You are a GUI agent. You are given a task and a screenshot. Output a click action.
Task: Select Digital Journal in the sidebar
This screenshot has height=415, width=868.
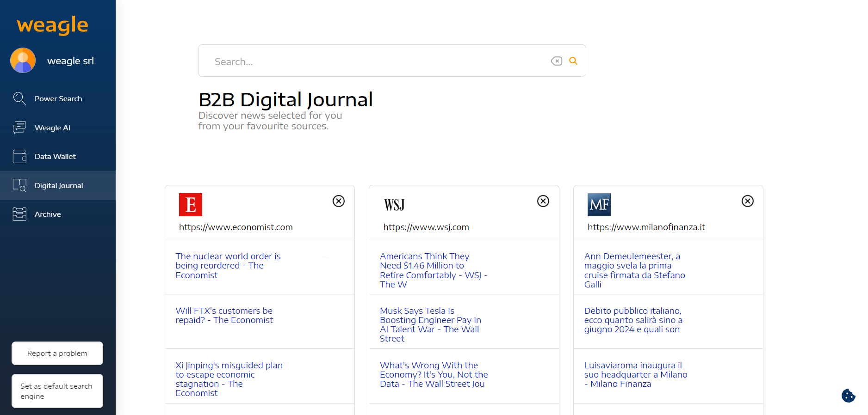coord(59,186)
